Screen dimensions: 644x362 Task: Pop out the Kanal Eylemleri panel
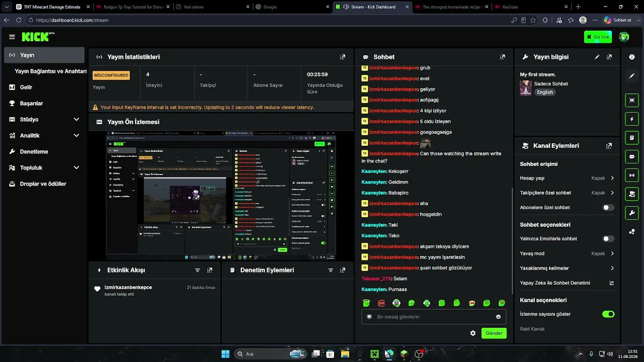tap(609, 146)
